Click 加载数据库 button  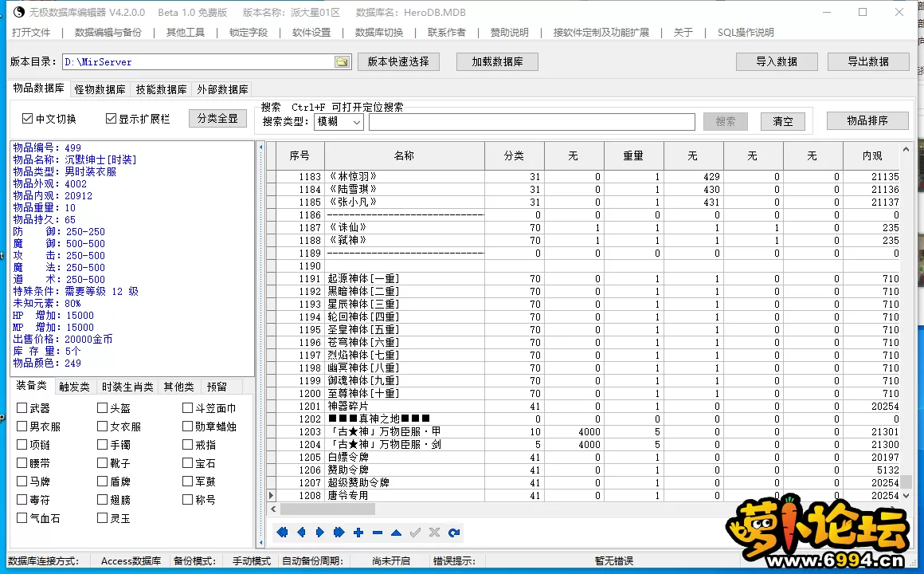497,61
